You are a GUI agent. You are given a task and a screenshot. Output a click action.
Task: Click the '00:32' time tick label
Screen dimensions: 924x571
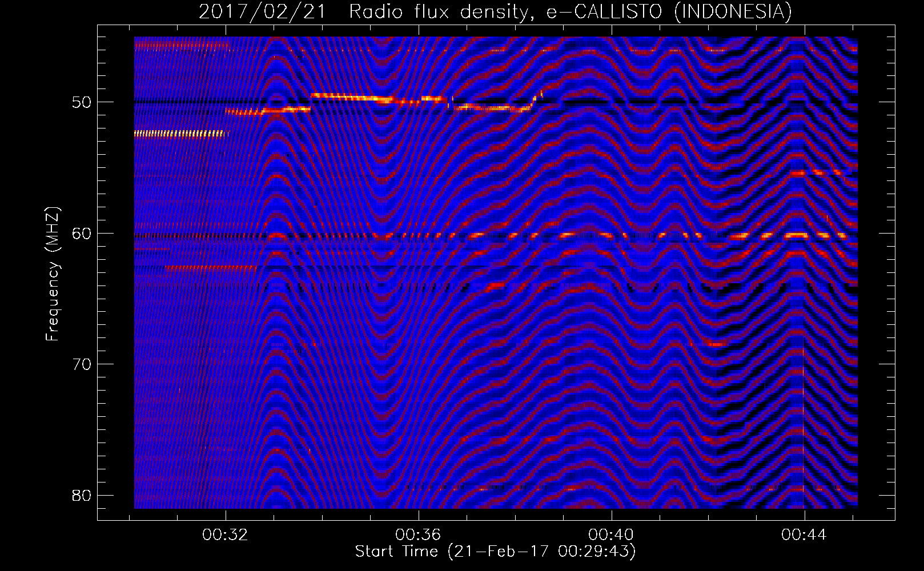(225, 535)
